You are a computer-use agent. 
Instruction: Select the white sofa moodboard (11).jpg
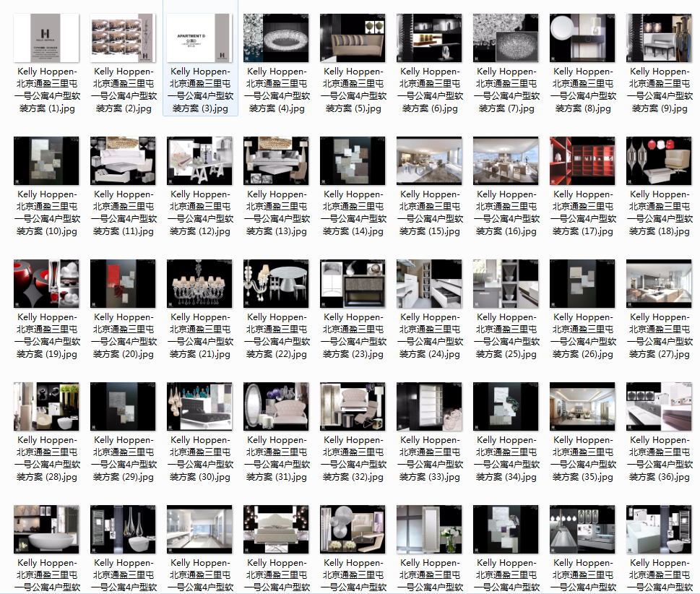click(123, 160)
